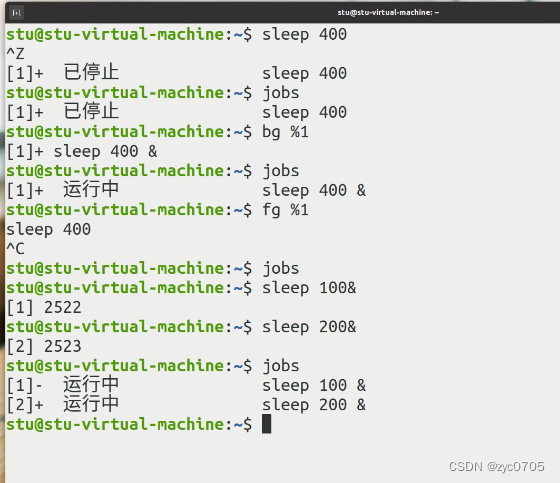Image resolution: width=560 pixels, height=483 pixels.
Task: Select the '[1] 2522' process ID line
Action: point(44,307)
